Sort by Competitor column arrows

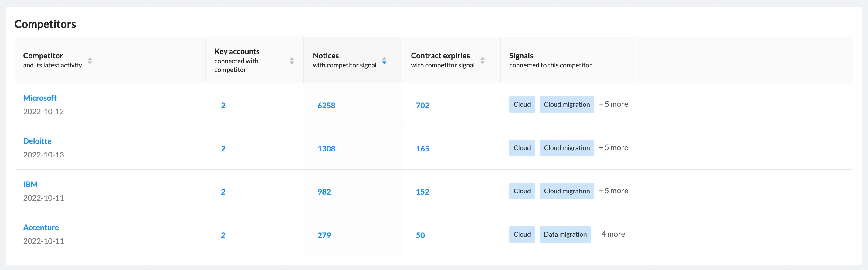90,61
